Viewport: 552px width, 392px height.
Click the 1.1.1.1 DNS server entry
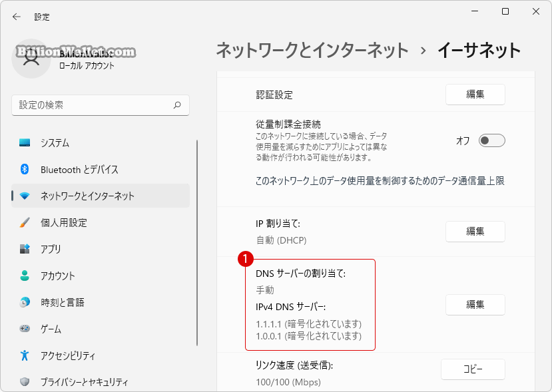pos(309,323)
